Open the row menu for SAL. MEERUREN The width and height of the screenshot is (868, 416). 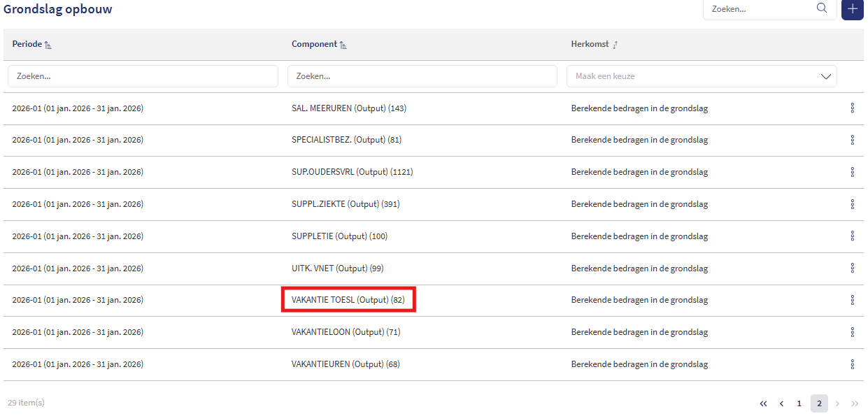click(852, 108)
